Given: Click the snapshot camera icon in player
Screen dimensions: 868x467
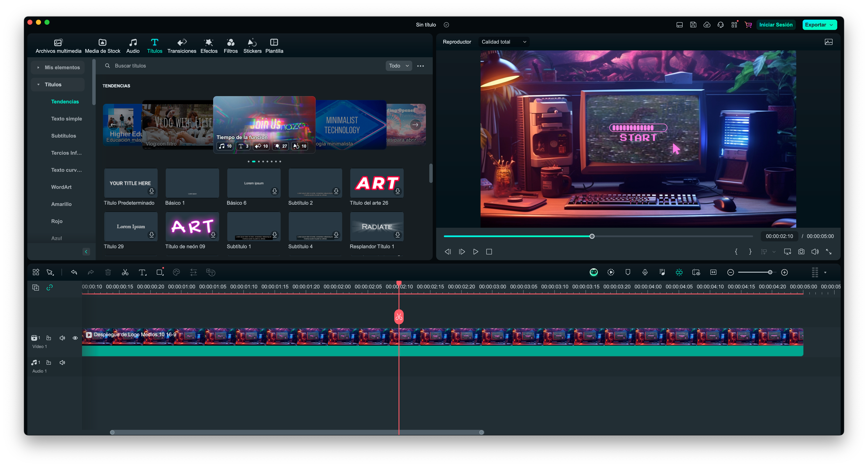Looking at the screenshot, I should click(801, 252).
